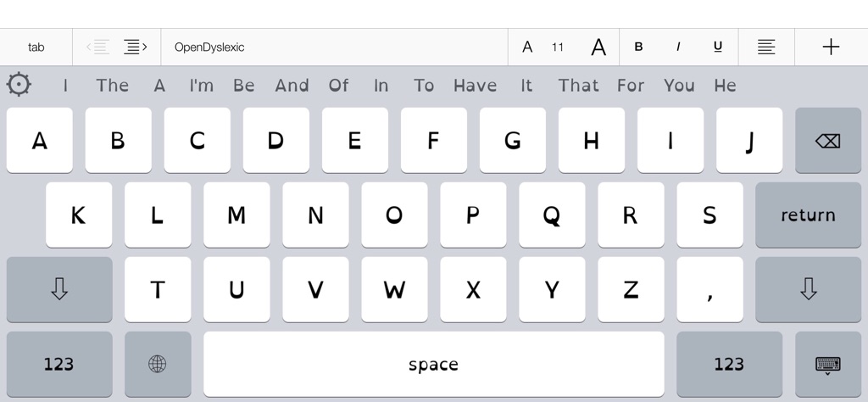This screenshot has width=868, height=402.
Task: Open the text alignment options icon
Action: (x=766, y=47)
